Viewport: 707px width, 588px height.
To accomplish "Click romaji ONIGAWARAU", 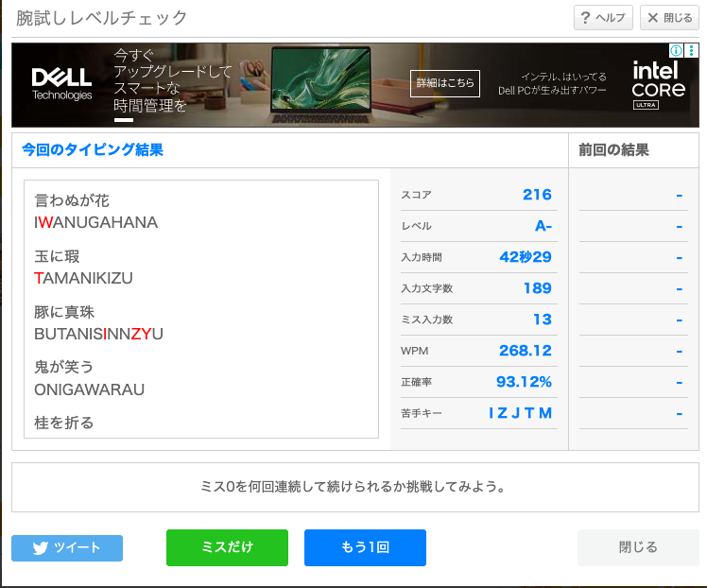I will (89, 389).
